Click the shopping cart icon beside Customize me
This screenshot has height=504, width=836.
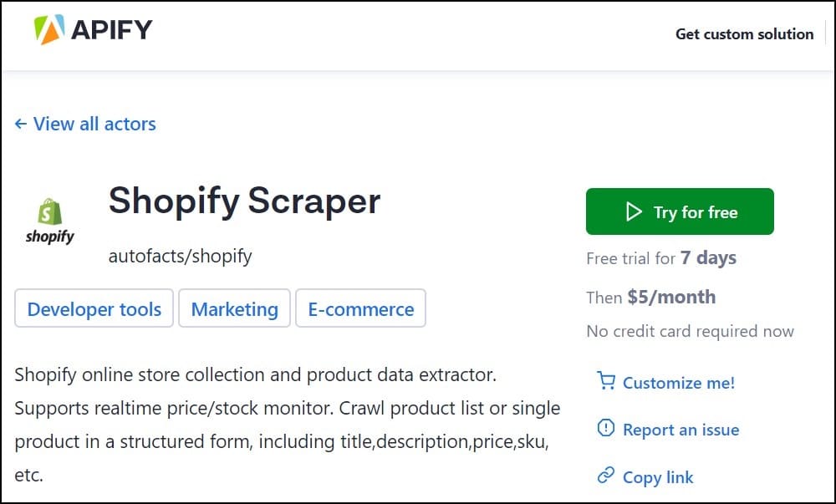(x=605, y=382)
